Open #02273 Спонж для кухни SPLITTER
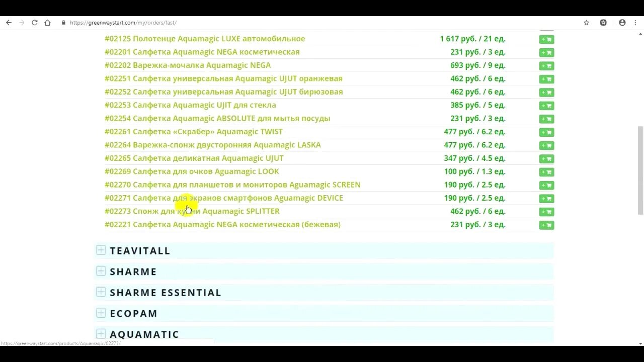Screen dimensions: 644x362 click(x=192, y=211)
